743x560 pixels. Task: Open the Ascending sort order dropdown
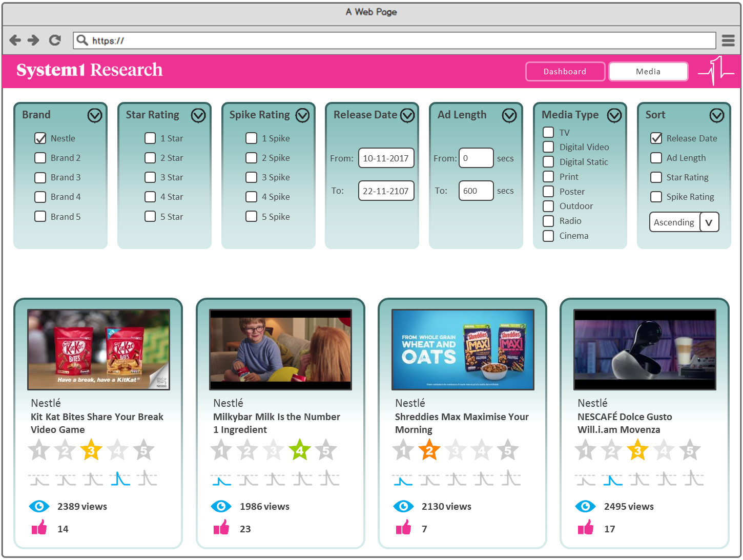pos(709,222)
